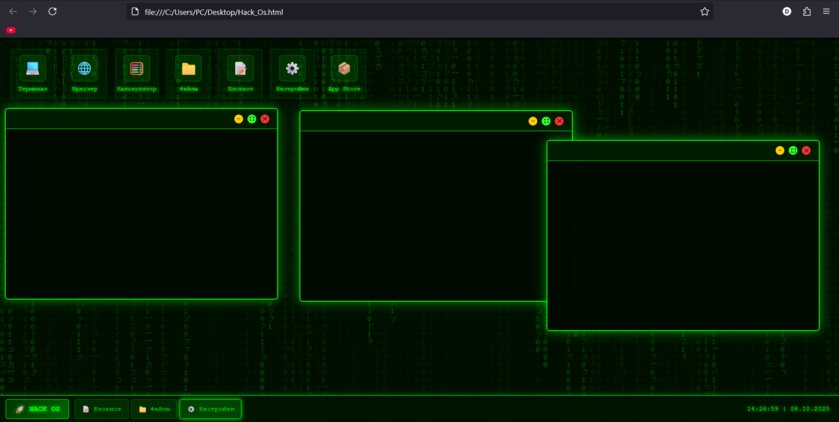Switch to Notepad in the taskbar
Screen dimensions: 839x422
(102, 409)
